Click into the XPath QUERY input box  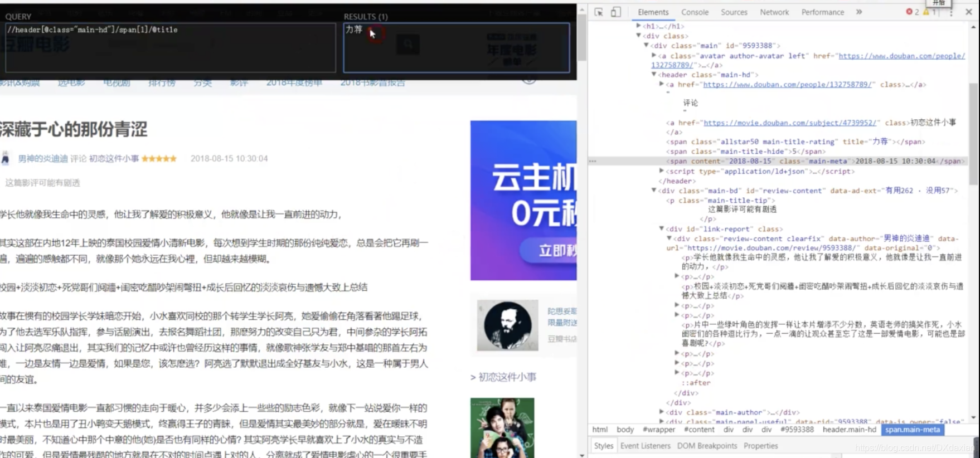pyautogui.click(x=171, y=47)
